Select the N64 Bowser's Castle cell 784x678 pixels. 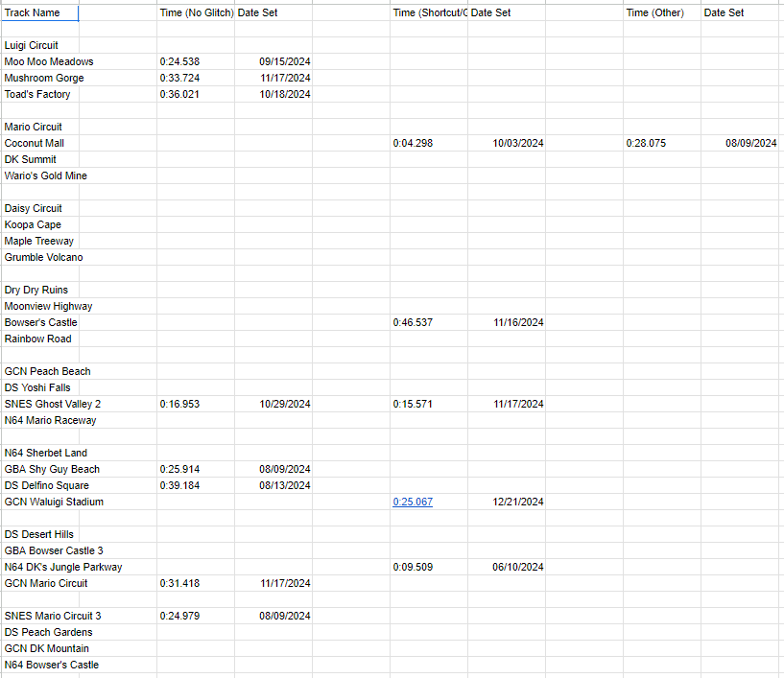(40, 665)
